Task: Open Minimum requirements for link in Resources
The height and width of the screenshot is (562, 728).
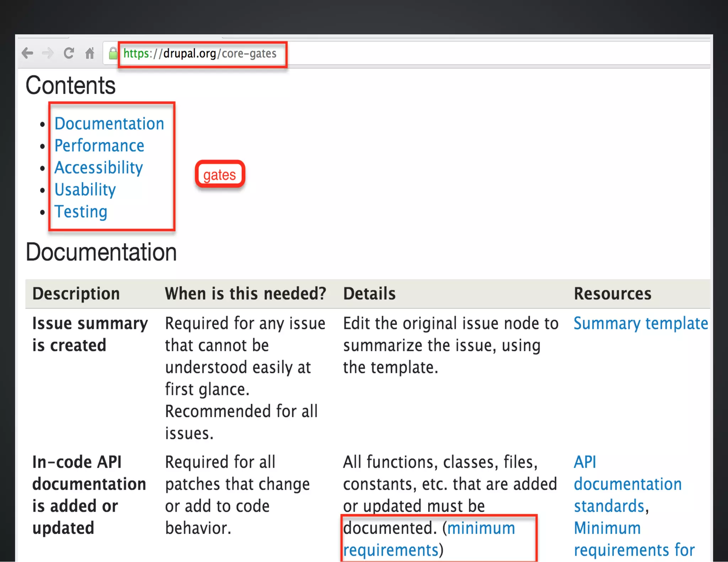Action: click(x=634, y=539)
